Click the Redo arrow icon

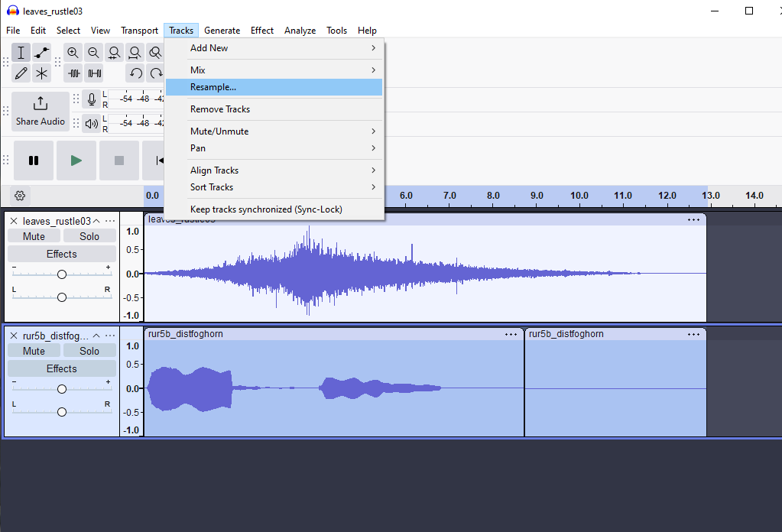156,74
